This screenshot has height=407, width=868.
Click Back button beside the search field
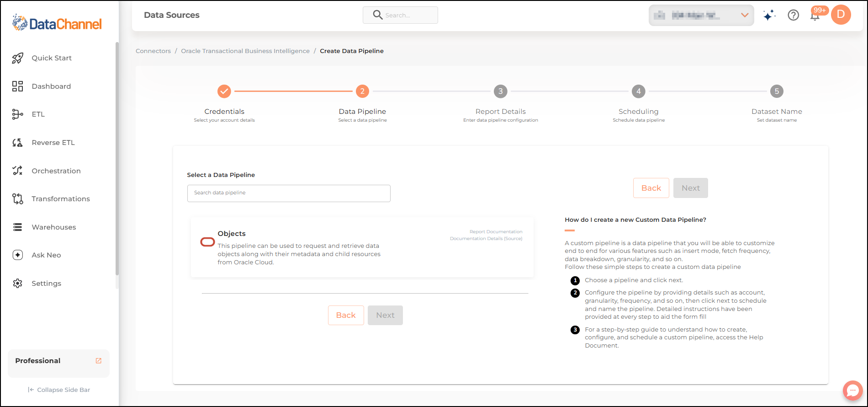(x=651, y=188)
